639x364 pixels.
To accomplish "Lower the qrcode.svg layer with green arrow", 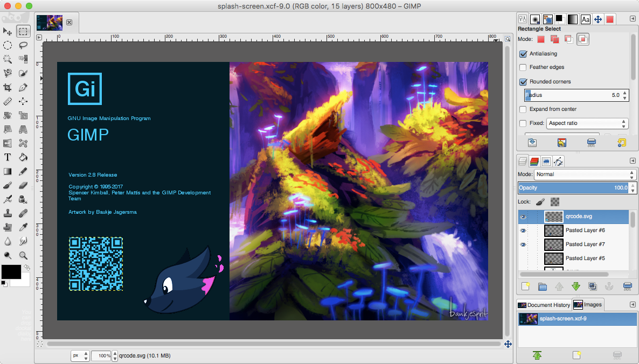I will pyautogui.click(x=576, y=286).
